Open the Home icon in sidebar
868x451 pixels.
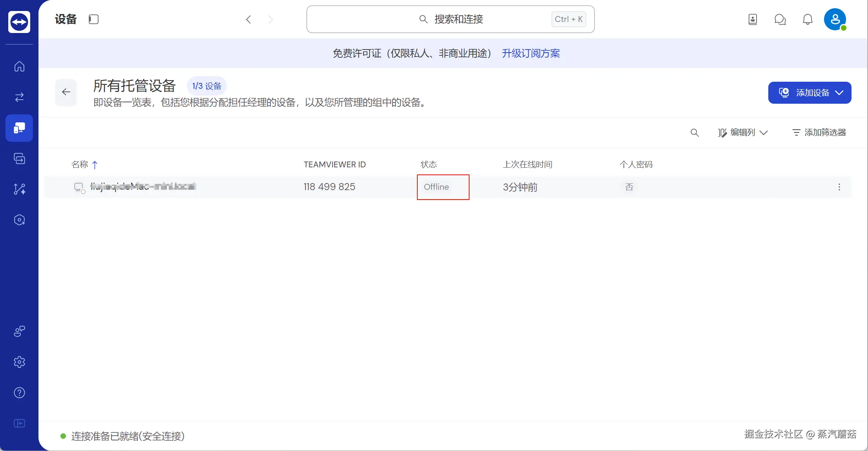point(19,66)
